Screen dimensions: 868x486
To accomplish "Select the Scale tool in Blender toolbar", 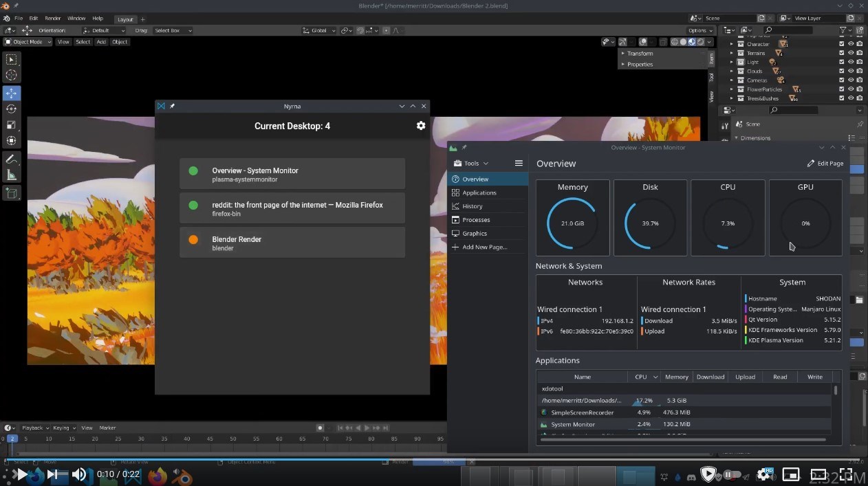I will click(11, 124).
